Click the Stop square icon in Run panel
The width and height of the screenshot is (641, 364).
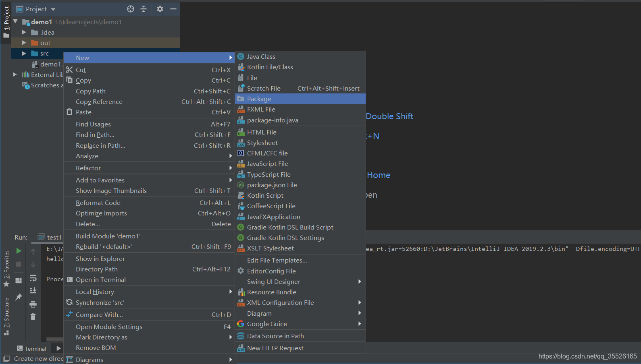click(19, 264)
